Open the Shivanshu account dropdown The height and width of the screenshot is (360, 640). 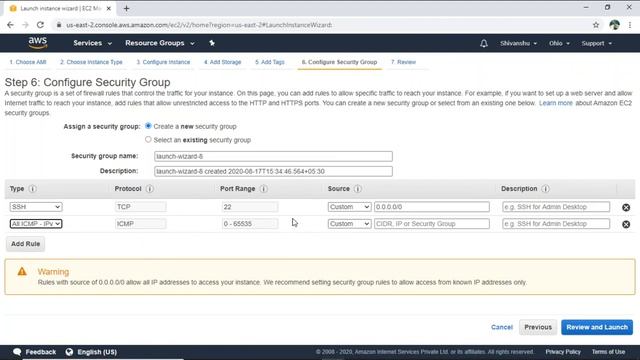coord(518,43)
